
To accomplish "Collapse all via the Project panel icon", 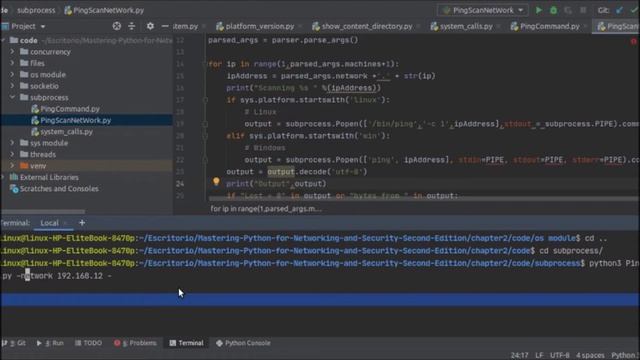I will point(131,26).
